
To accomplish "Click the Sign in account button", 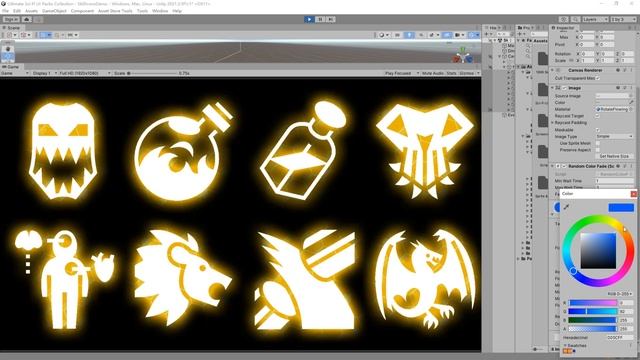I will (x=11, y=19).
